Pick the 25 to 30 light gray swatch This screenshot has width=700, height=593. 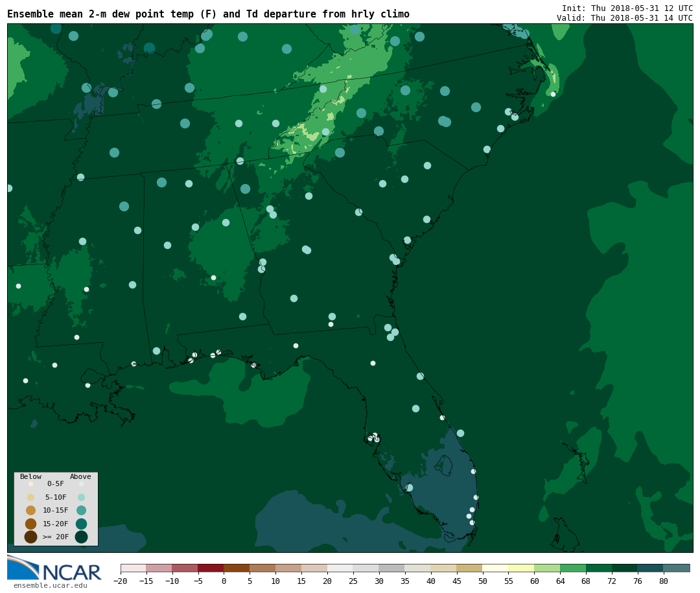click(366, 568)
